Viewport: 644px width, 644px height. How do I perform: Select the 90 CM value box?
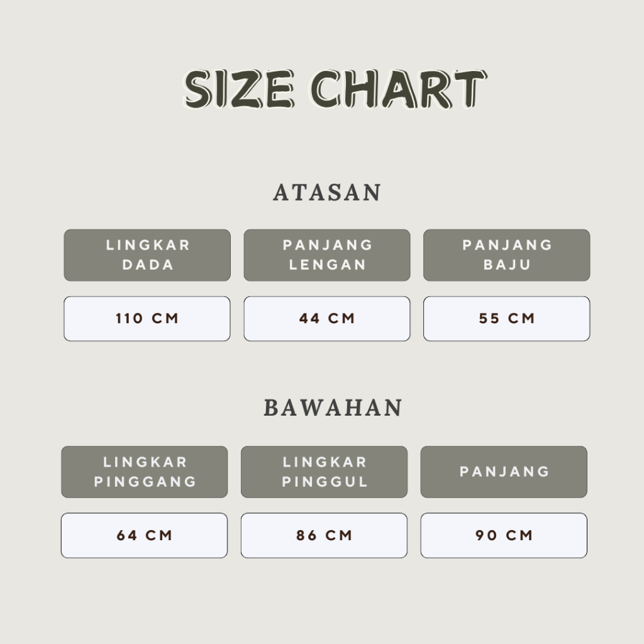(x=504, y=536)
